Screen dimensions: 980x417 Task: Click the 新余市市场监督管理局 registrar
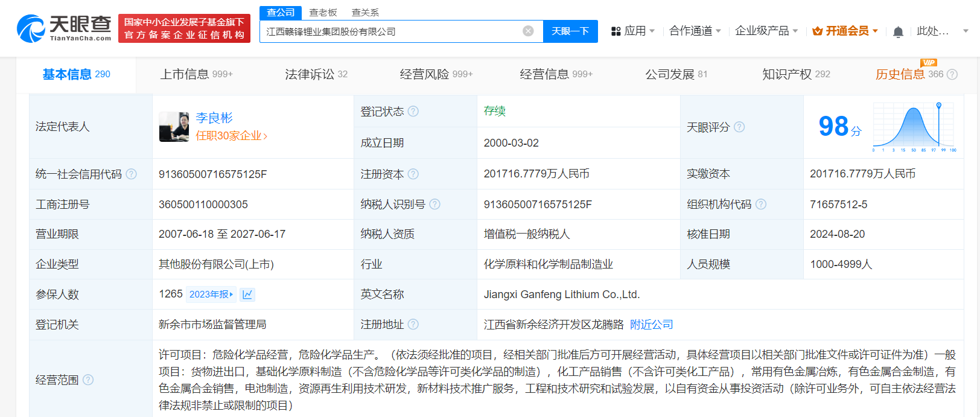[212, 324]
